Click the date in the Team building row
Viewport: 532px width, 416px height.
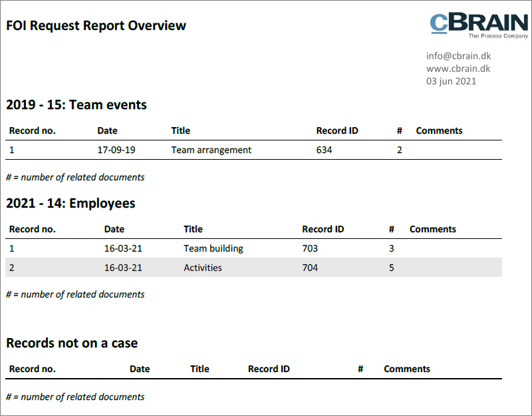[x=123, y=248]
